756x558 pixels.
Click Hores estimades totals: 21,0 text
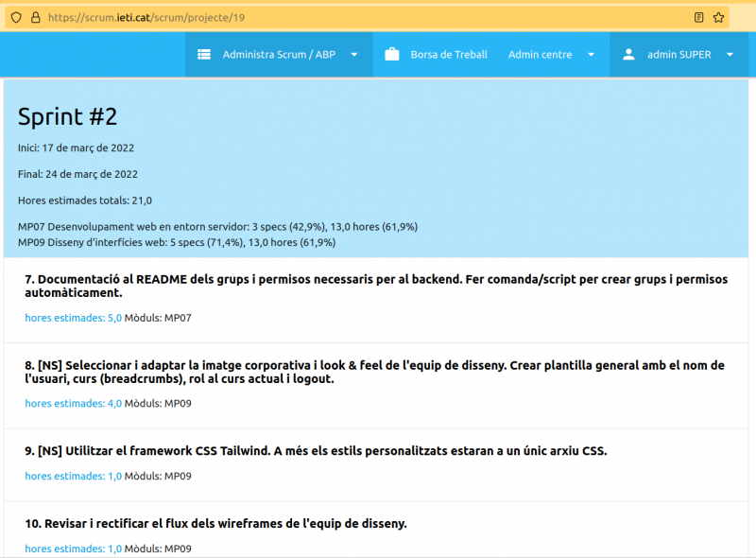[x=85, y=201]
